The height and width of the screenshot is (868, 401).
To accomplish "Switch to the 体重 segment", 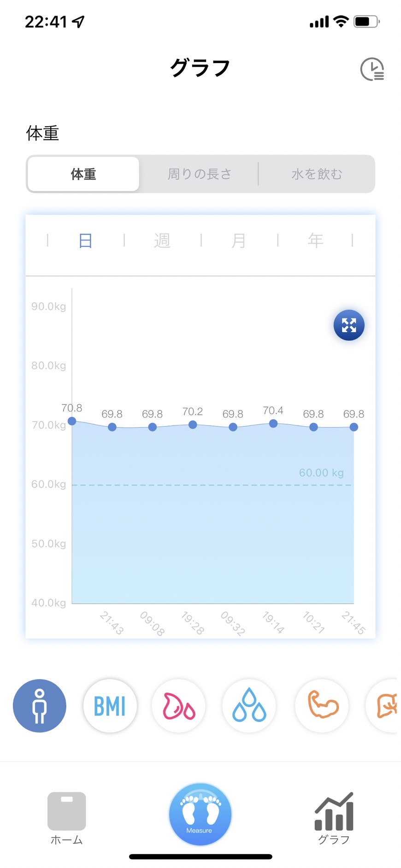I will click(83, 174).
